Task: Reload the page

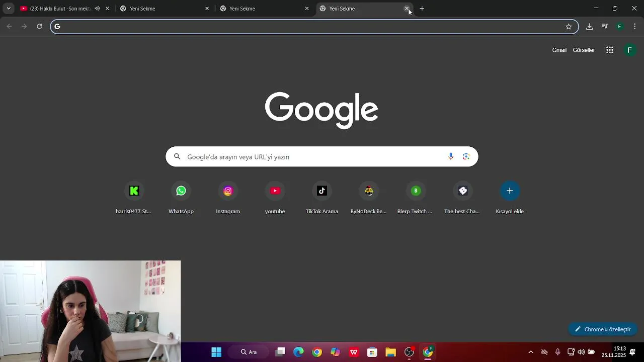Action: point(39,27)
